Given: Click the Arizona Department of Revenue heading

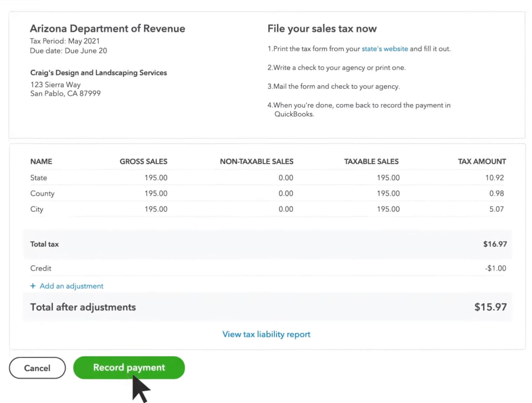Looking at the screenshot, I should pos(108,28).
